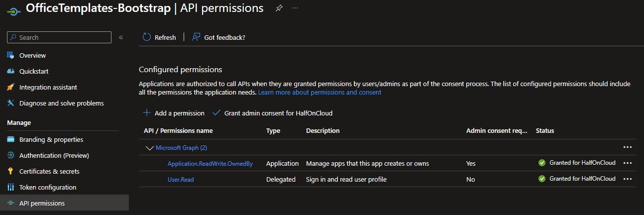Collapse the sidebar with the double-chevron icon
Screen dimensions: 644x215
[120, 37]
